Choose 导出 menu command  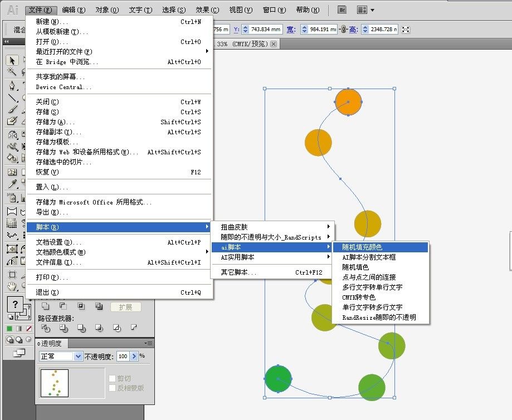(119, 212)
